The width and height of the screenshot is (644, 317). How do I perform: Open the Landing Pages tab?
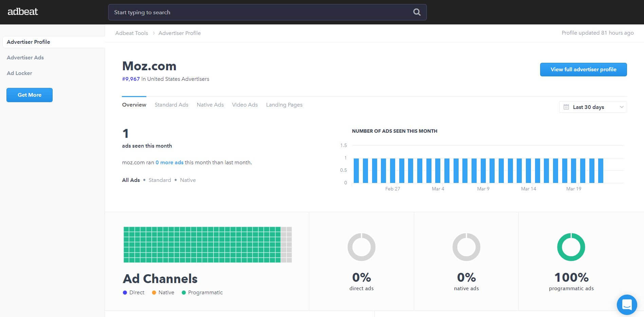284,105
